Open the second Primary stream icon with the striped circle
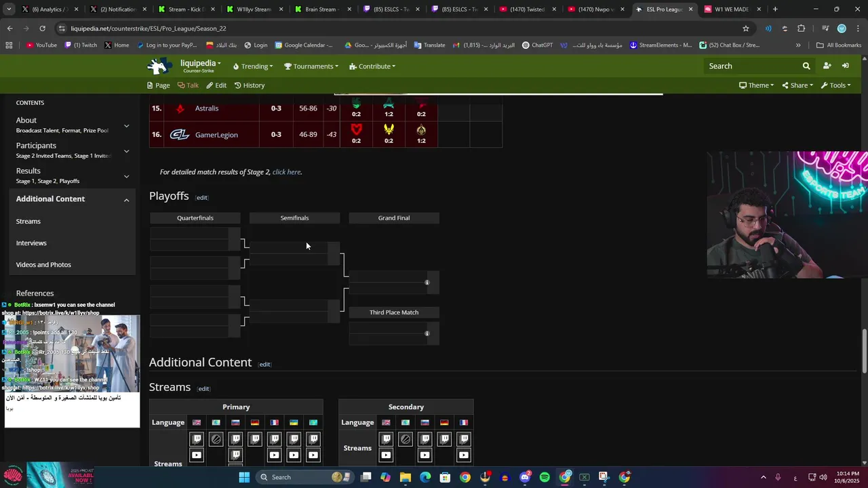The height and width of the screenshot is (488, 868). [216, 439]
